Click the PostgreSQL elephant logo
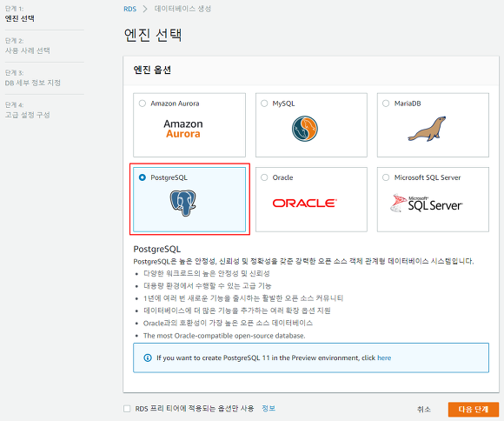Image resolution: width=504 pixels, height=421 pixels. point(182,203)
